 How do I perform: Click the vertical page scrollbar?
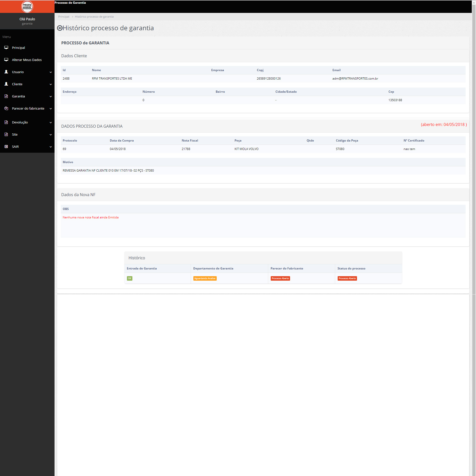click(474, 149)
